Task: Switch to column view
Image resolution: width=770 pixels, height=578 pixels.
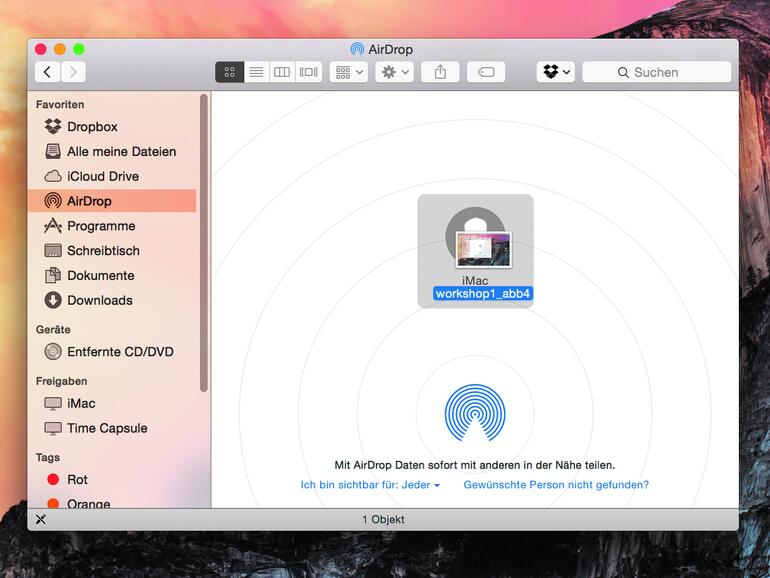Action: coord(282,72)
